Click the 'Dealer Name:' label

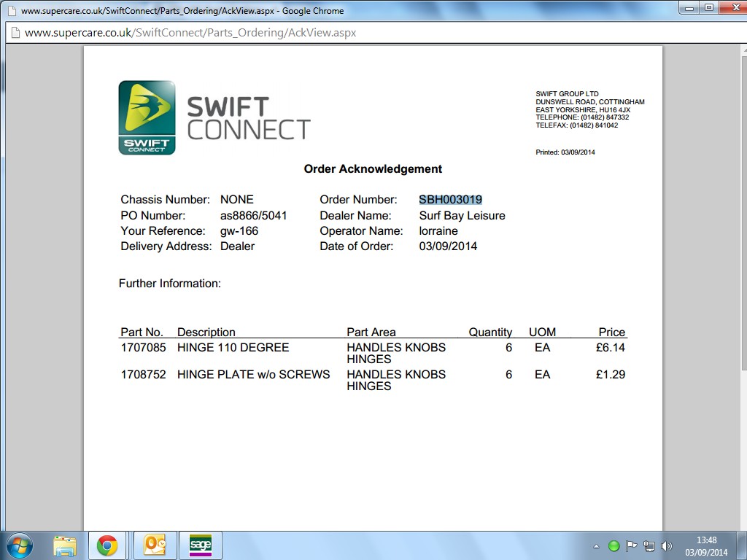(x=355, y=215)
